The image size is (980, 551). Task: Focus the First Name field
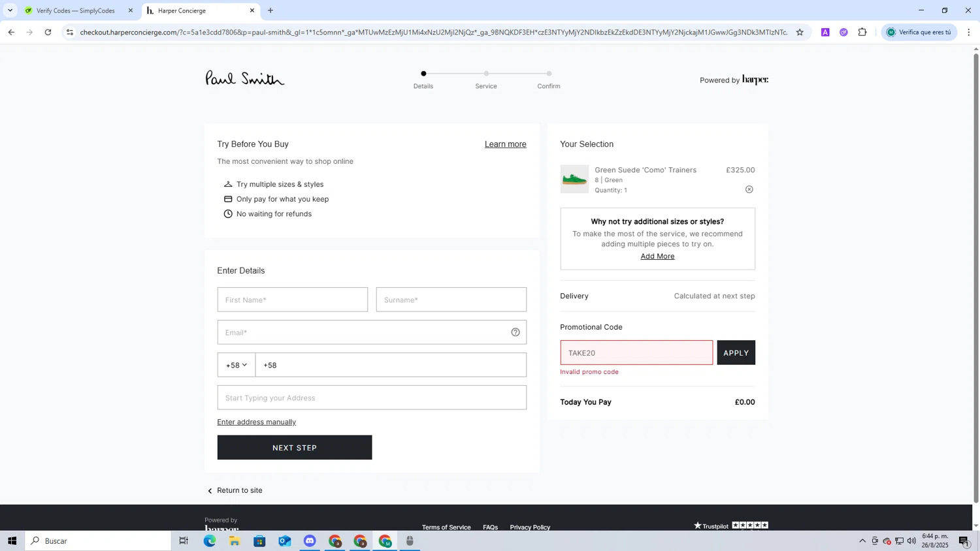pyautogui.click(x=293, y=300)
